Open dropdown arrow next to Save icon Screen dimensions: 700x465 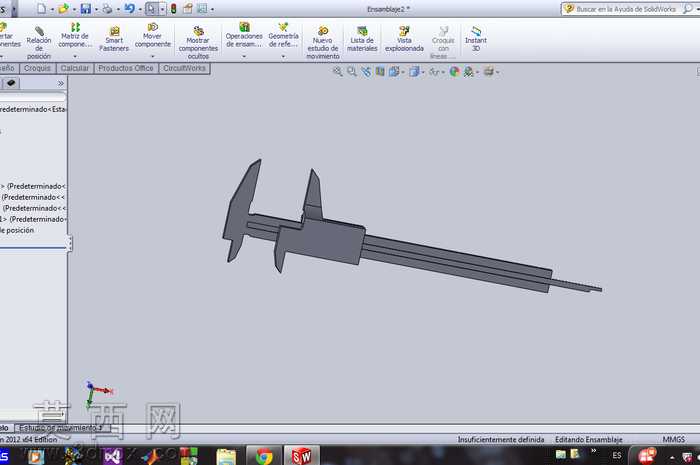(x=96, y=9)
